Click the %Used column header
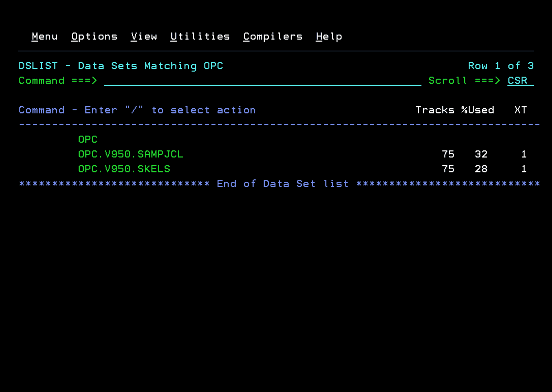Image resolution: width=552 pixels, height=392 pixels. coord(477,110)
